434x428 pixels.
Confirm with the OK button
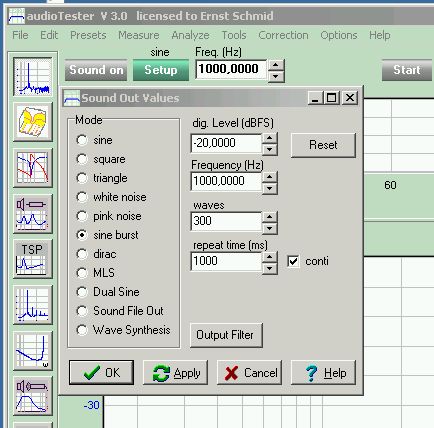[102, 372]
